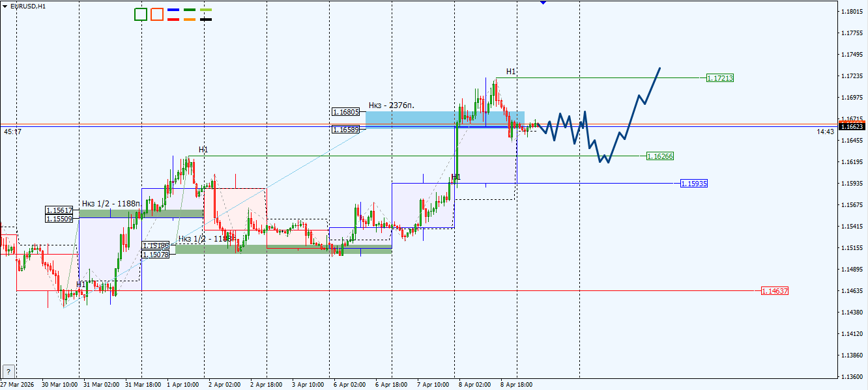Select the light-green and black lines preset
868x390 pixels.
pos(205,14)
